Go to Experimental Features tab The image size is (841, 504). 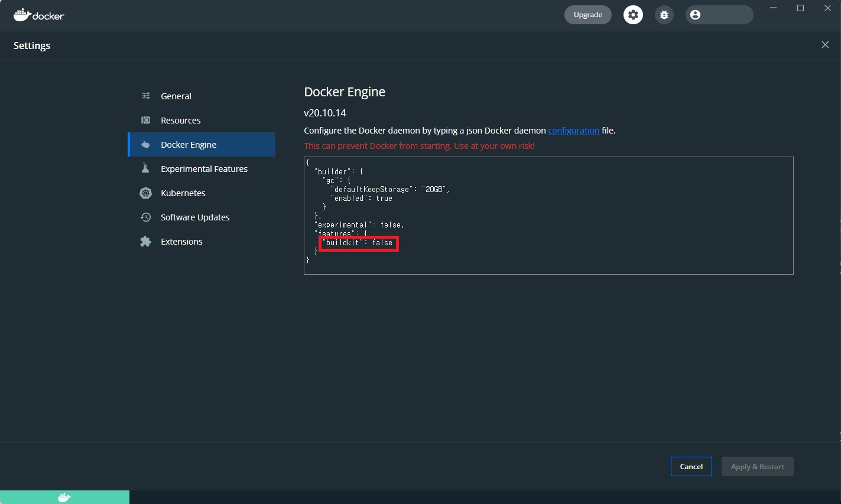[202, 168]
